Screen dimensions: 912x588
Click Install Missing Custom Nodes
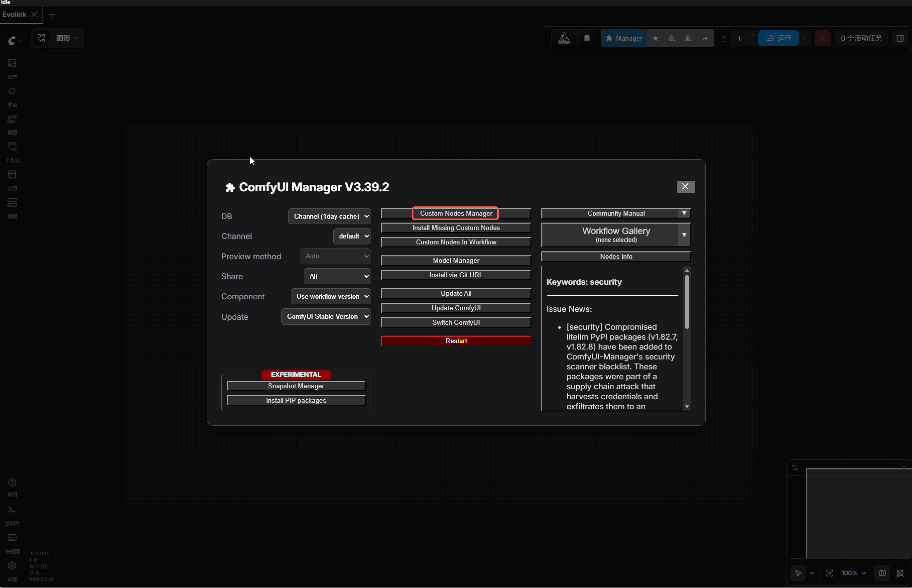pos(456,228)
